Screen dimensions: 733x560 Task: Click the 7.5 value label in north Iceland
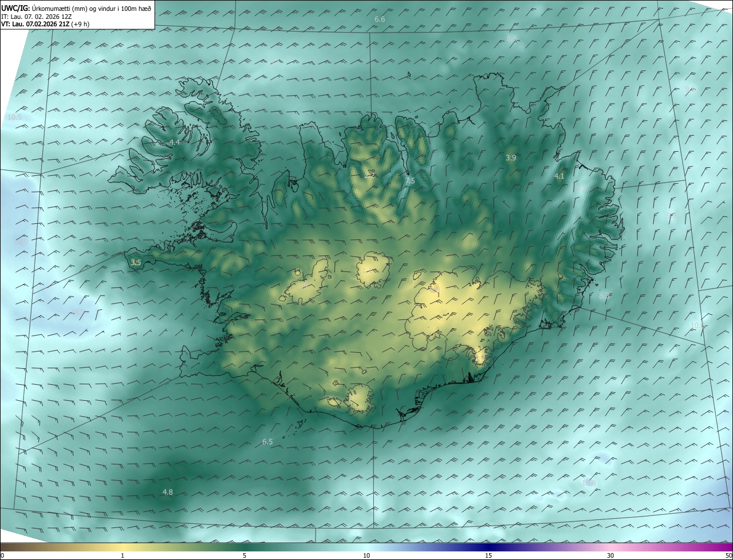(x=410, y=181)
